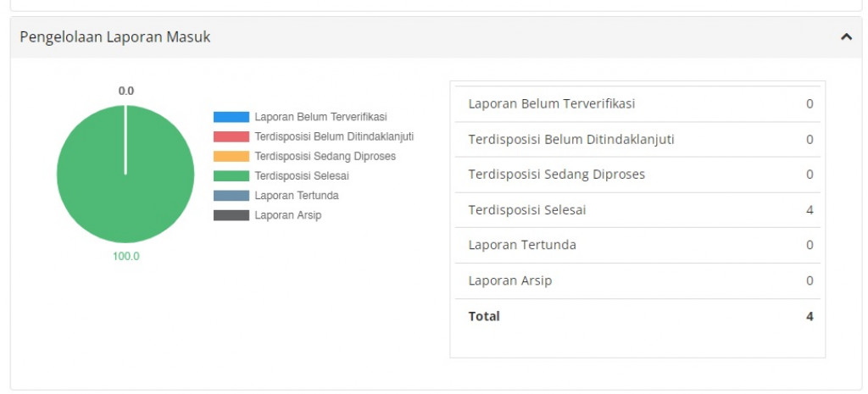
Task: Click the 100.0 percentage label below pie
Action: [x=125, y=257]
